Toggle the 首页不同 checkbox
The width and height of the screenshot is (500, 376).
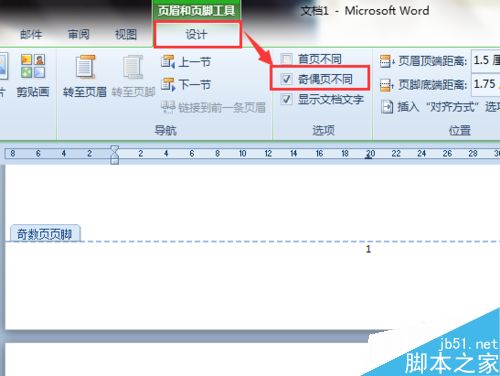(286, 59)
